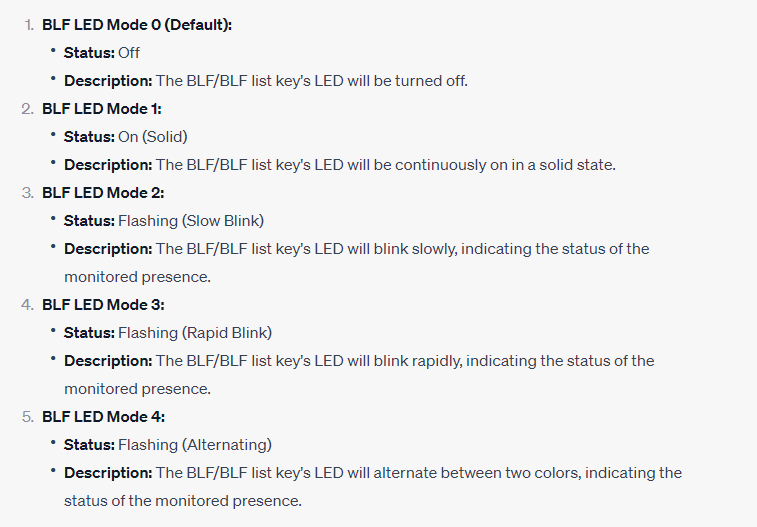Click the description about alternating between two colors
The image size is (757, 527).
373,486
